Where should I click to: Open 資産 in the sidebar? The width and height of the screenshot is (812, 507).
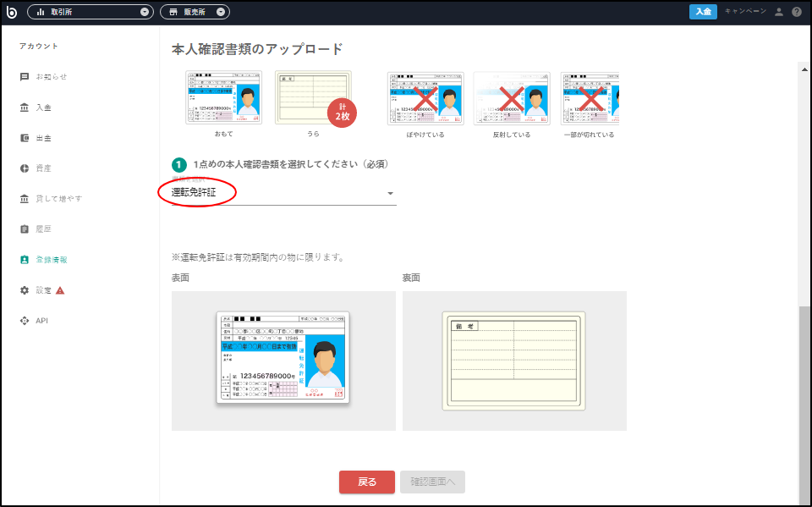pos(43,168)
